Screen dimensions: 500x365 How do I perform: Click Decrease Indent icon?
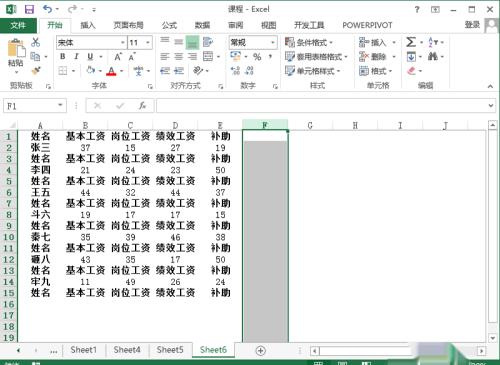[165, 71]
